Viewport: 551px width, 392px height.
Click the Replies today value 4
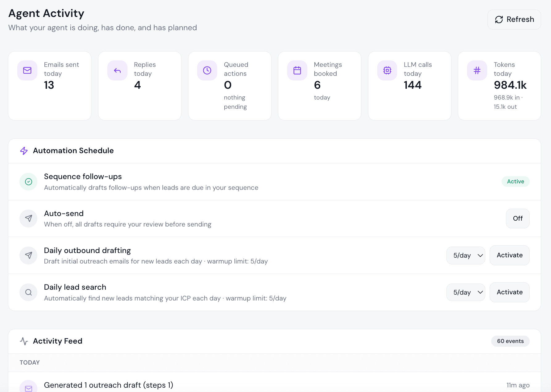coord(138,85)
